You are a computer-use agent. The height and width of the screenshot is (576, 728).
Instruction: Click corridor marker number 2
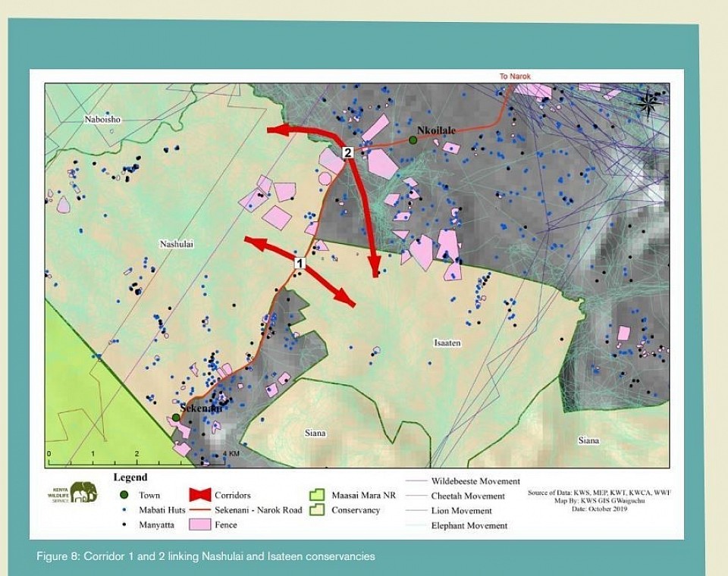(x=348, y=152)
